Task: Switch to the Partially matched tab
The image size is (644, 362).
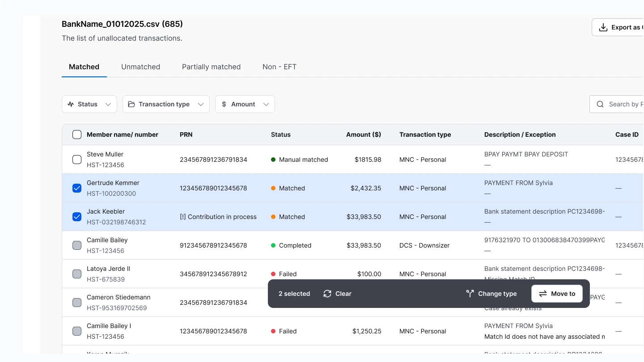Action: tap(211, 67)
